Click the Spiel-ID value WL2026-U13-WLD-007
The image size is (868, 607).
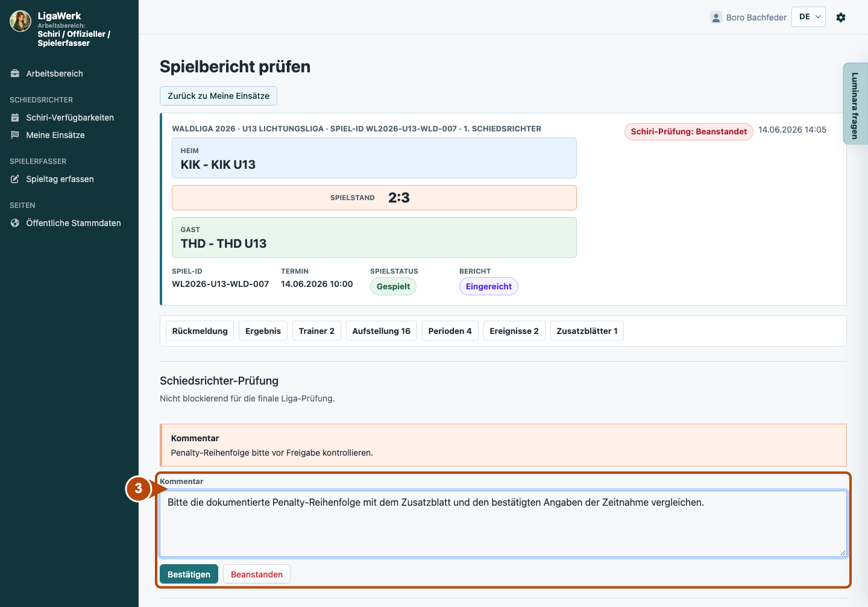[x=221, y=284]
